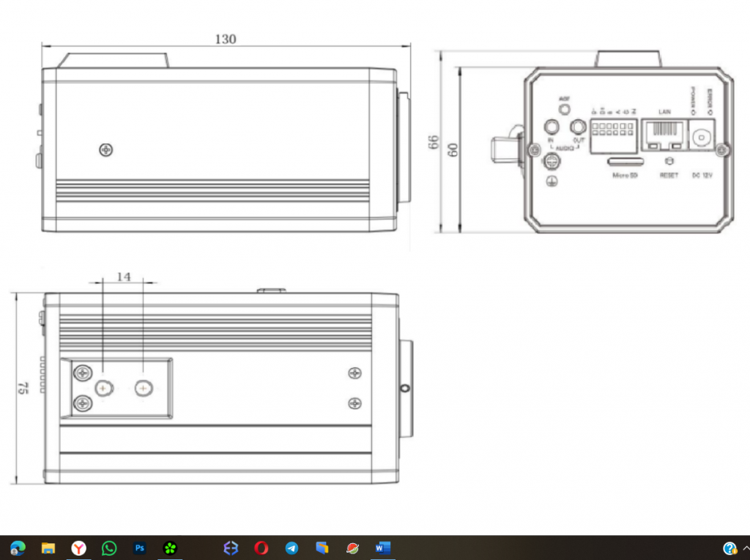The image size is (750, 560).
Task: Open Telegram from the taskbar
Action: (292, 548)
